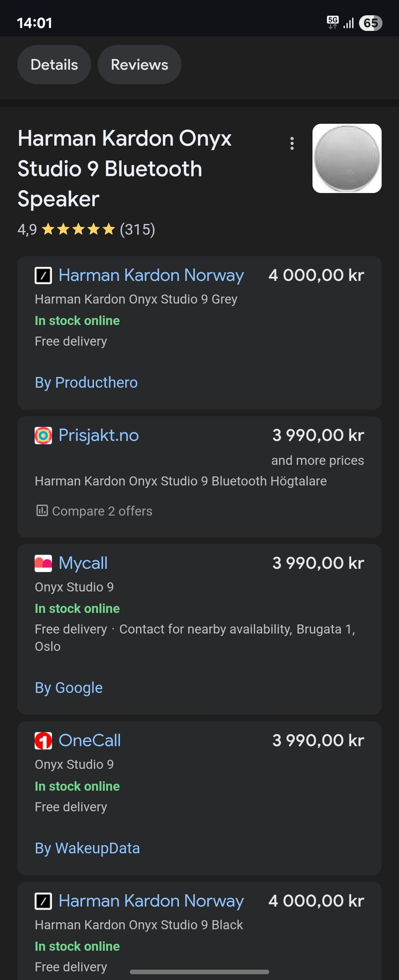The width and height of the screenshot is (399, 980).
Task: Open the OneCall store link
Action: point(90,741)
